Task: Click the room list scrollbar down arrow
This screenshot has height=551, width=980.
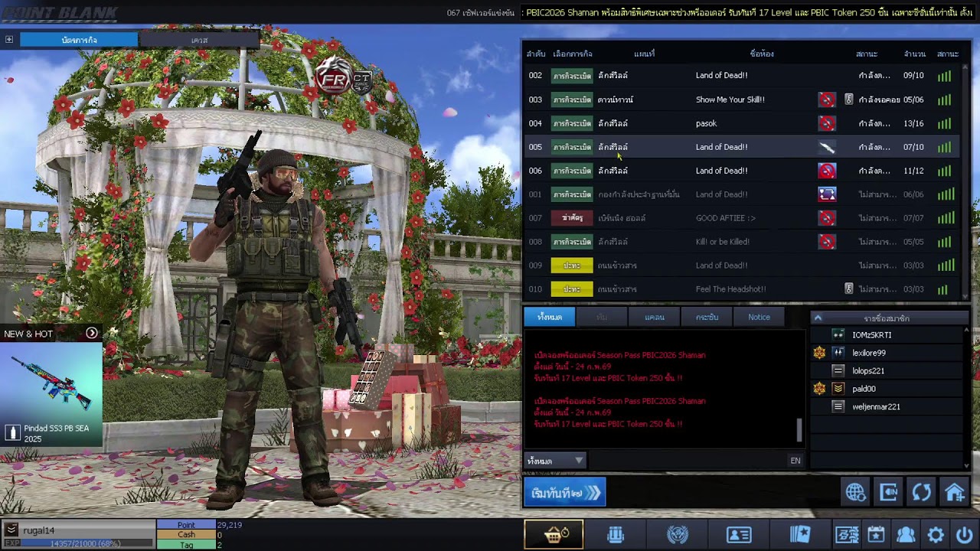Action: [x=966, y=298]
